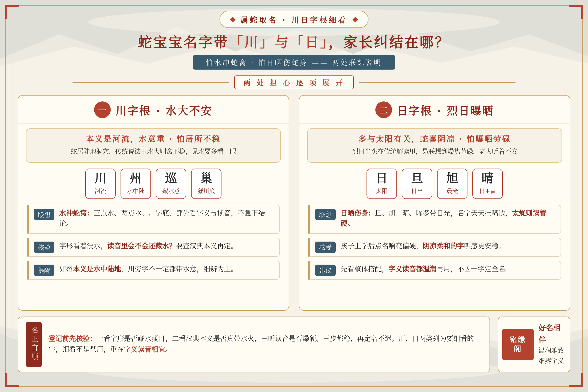Click the highlighted phrase 登记前先核验:
The image size is (588, 392).
click(71, 338)
